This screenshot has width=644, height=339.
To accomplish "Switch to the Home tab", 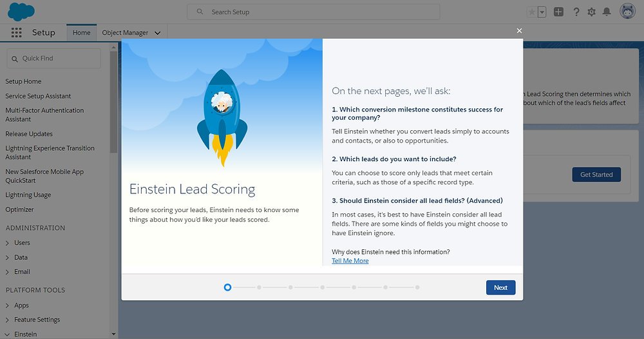I will pos(81,32).
